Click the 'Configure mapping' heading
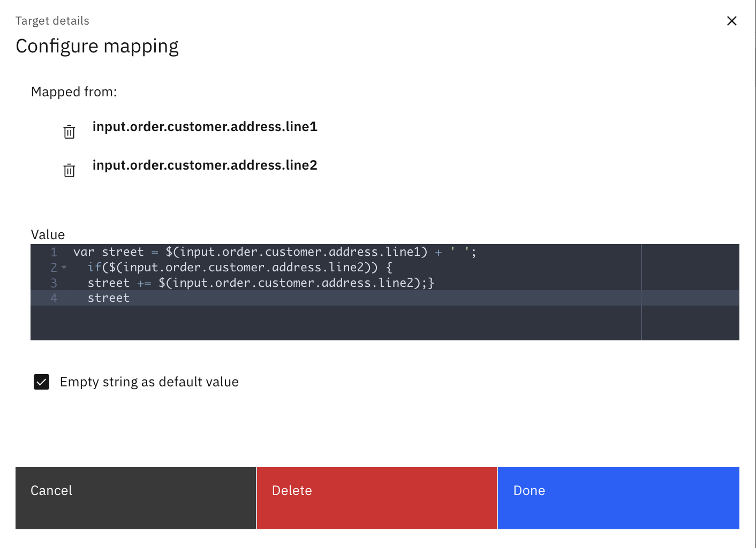Image resolution: width=756 pixels, height=548 pixels. point(97,47)
